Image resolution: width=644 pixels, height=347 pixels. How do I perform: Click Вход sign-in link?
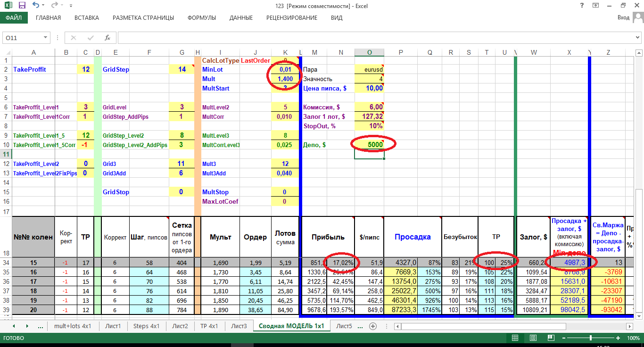(x=623, y=18)
